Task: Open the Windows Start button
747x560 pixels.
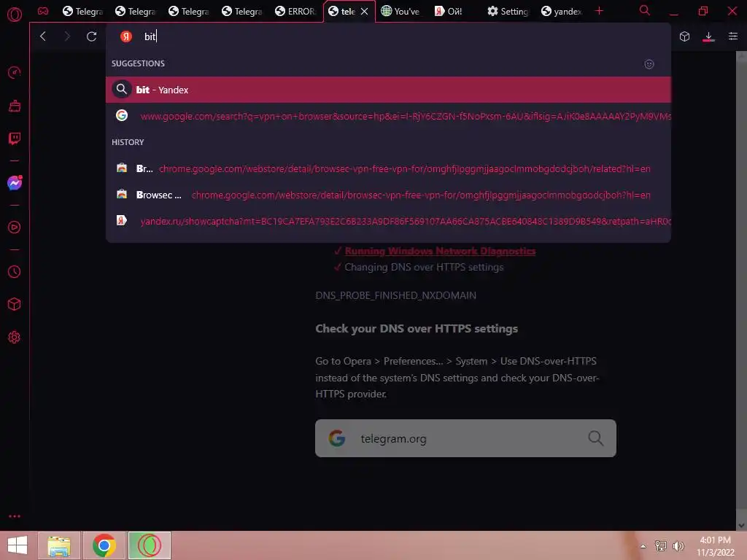Action: pyautogui.click(x=18, y=545)
